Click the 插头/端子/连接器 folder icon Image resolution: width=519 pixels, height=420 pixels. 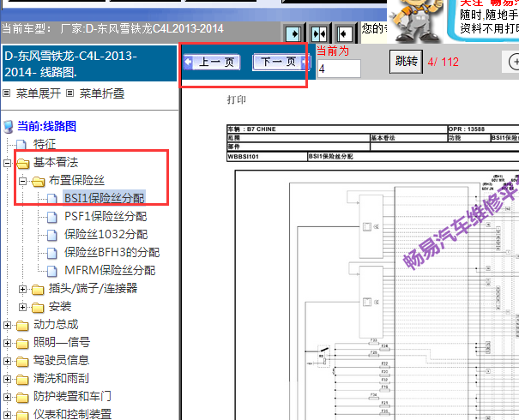pyautogui.click(x=38, y=290)
